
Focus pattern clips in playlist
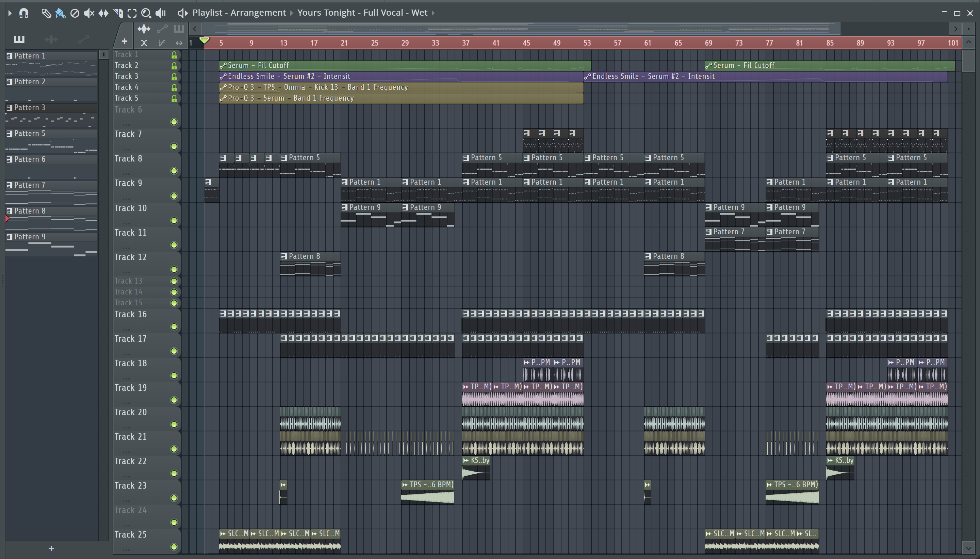(x=179, y=29)
